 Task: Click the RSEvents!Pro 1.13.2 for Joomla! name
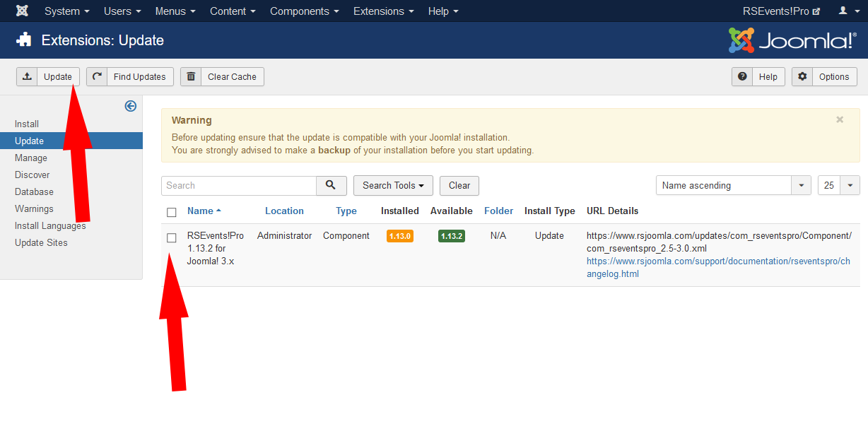[216, 248]
